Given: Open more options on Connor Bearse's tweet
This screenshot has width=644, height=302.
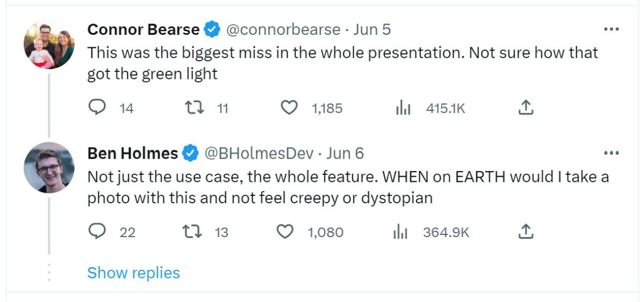Looking at the screenshot, I should [x=611, y=30].
